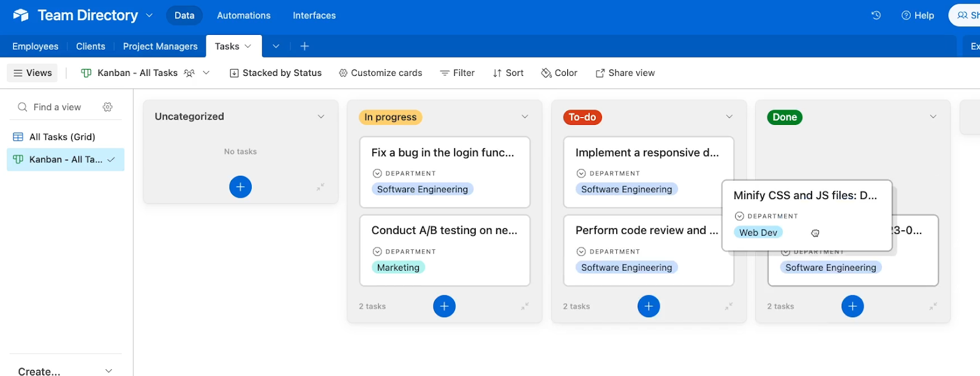Open the Conduct A/B testing card
This screenshot has height=376, width=980.
point(445,250)
